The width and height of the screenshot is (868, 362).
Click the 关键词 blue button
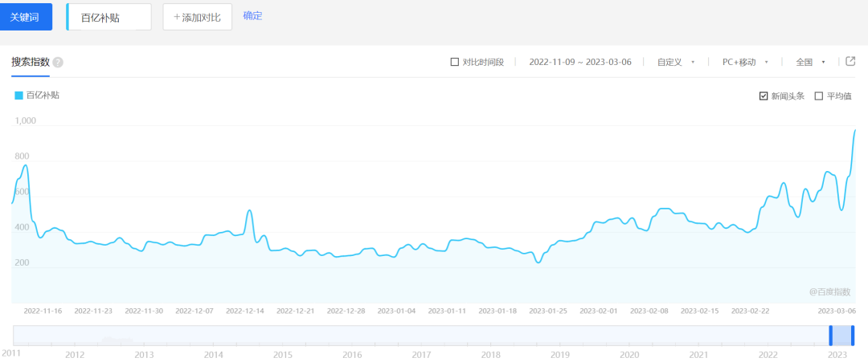click(x=26, y=17)
